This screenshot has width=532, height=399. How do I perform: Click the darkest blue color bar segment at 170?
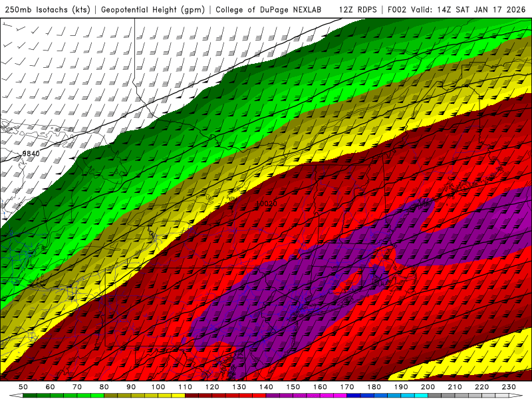pos(354,396)
